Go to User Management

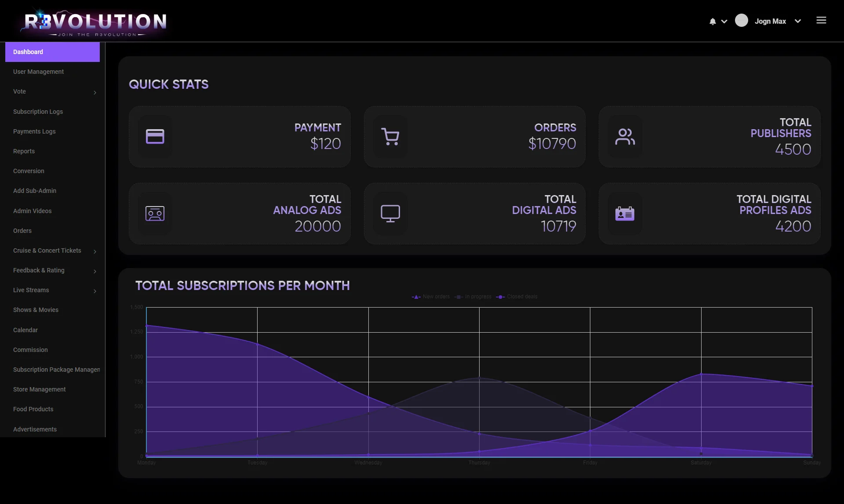coord(38,72)
